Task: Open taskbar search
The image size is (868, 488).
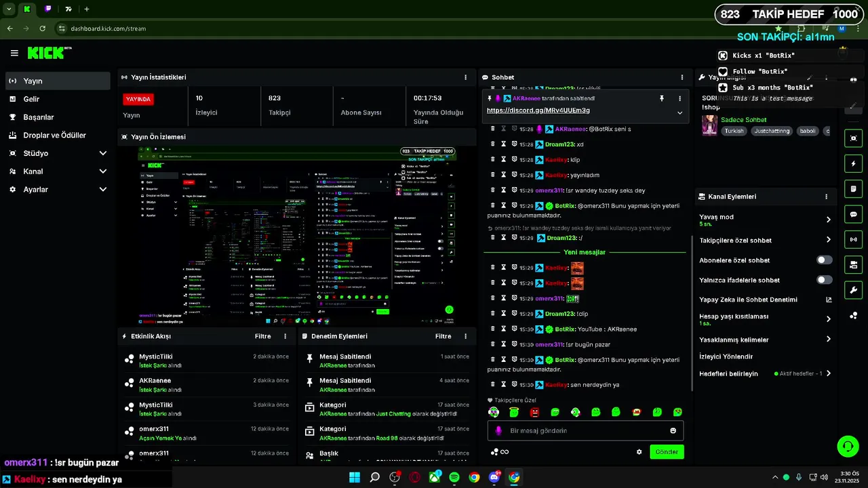Action: click(x=375, y=477)
